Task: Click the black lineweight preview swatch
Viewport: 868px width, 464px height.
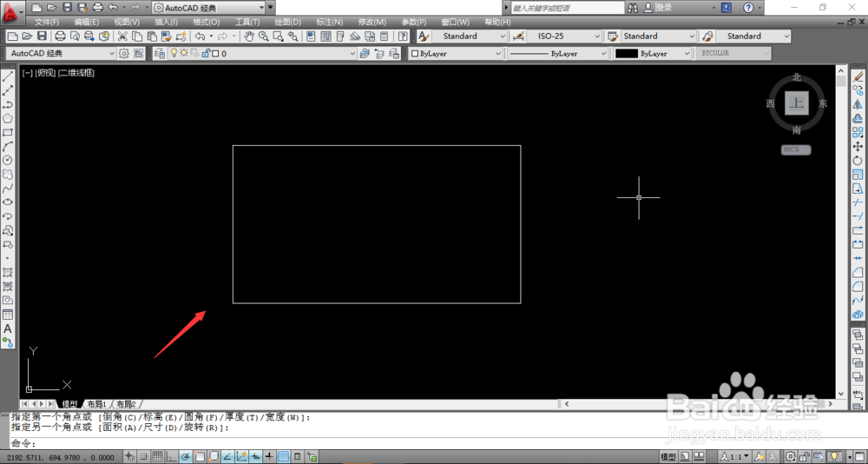Action: 627,54
